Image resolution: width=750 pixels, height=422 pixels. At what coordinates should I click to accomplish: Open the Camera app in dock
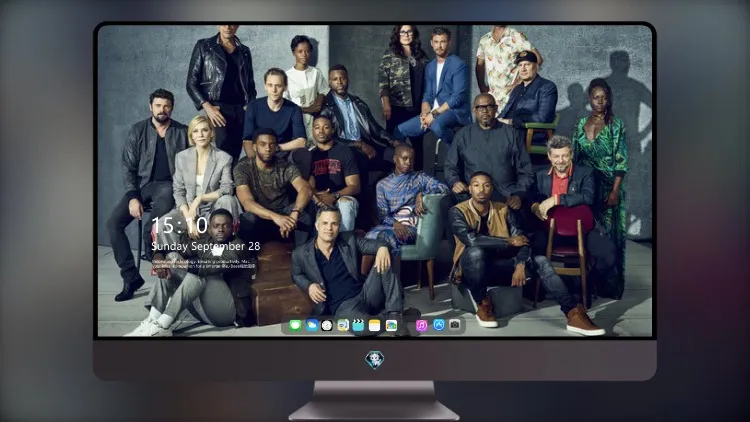454,324
